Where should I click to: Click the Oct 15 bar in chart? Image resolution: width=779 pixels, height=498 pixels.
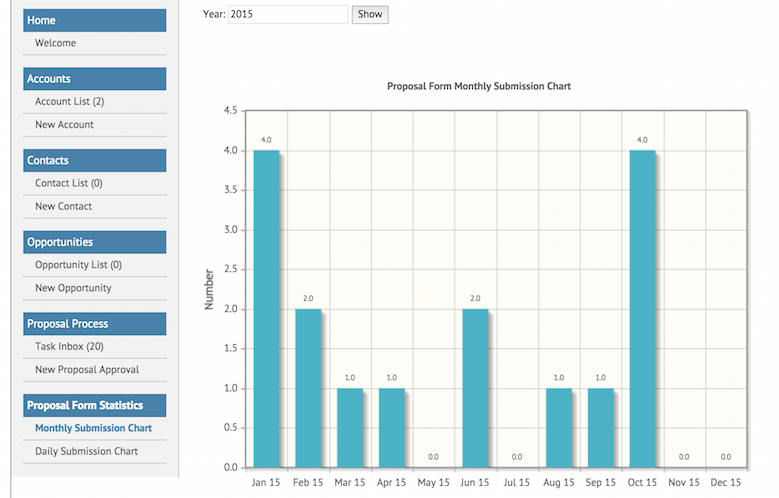click(642, 308)
